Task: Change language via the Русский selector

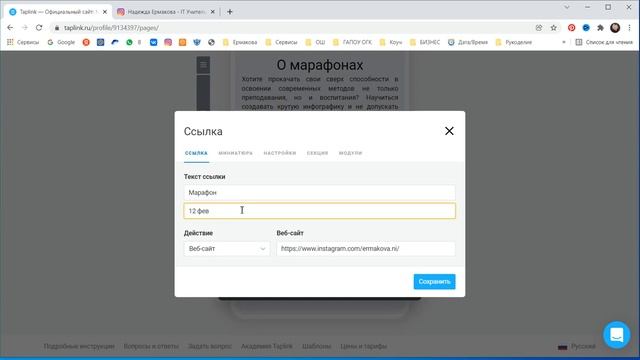Action: tap(577, 346)
